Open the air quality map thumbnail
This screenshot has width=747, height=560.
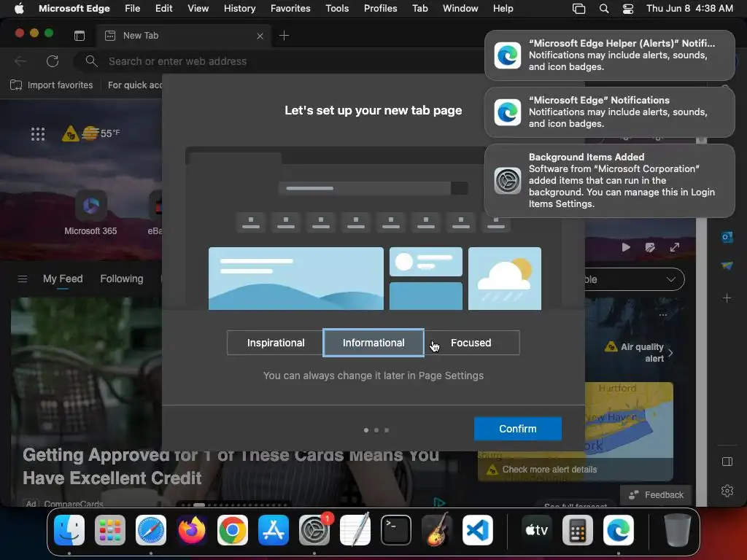pos(629,419)
